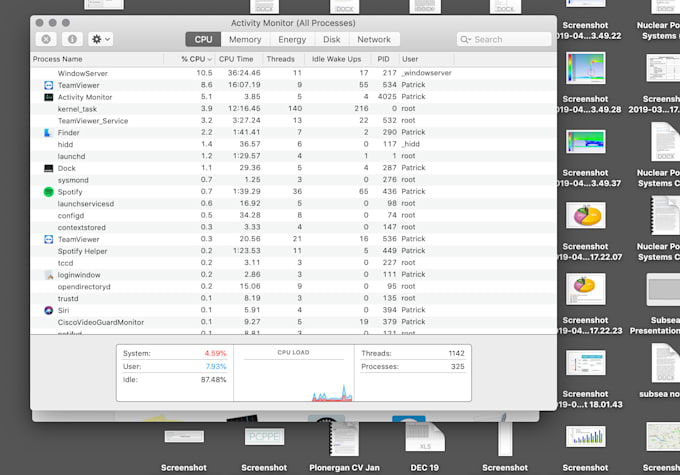Select the subsea docx file icon
Viewport: 680px width, 475px height.
pyautogui.click(x=664, y=362)
